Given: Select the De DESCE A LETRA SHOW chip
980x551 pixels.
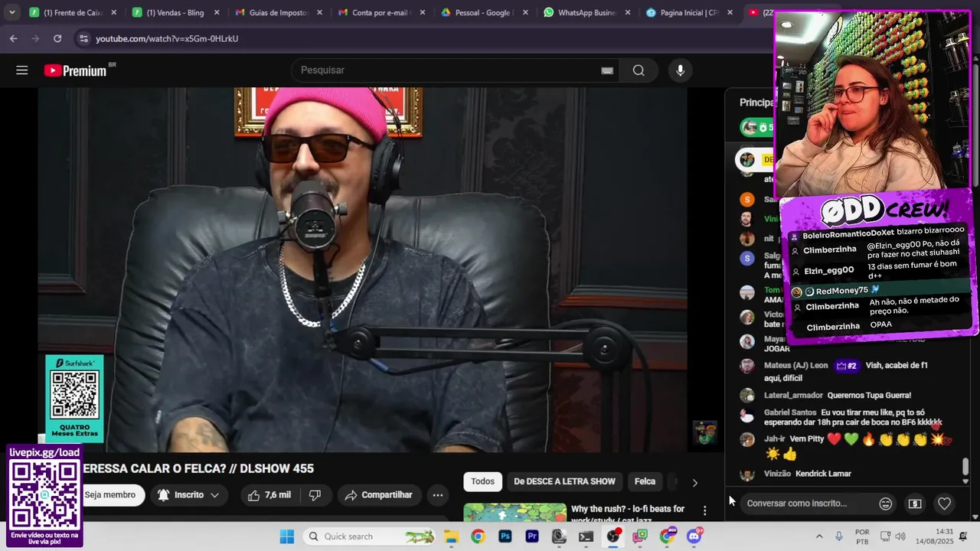Looking at the screenshot, I should coord(564,481).
